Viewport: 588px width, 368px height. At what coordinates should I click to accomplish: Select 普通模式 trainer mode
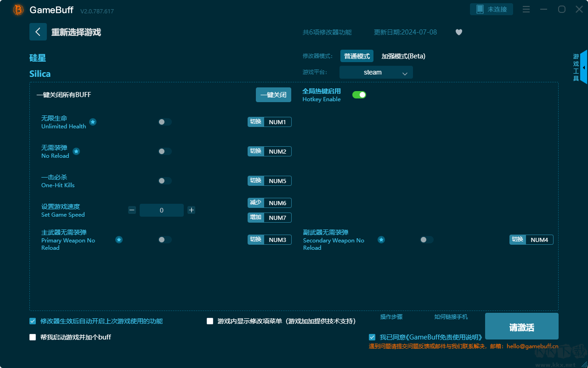click(357, 56)
